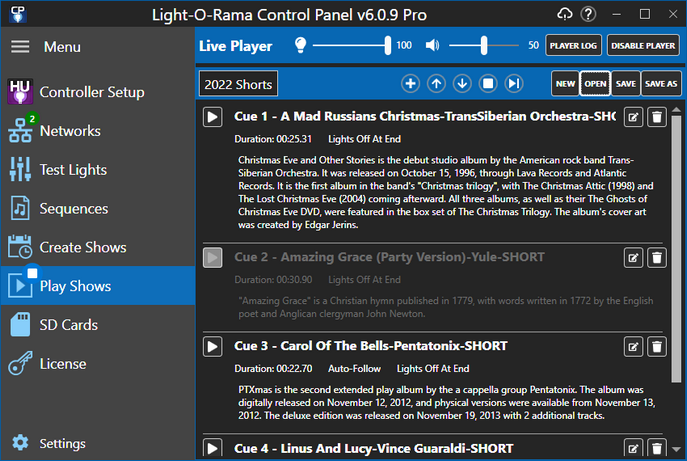Click the Control Panel app logo icon

pyautogui.click(x=18, y=14)
